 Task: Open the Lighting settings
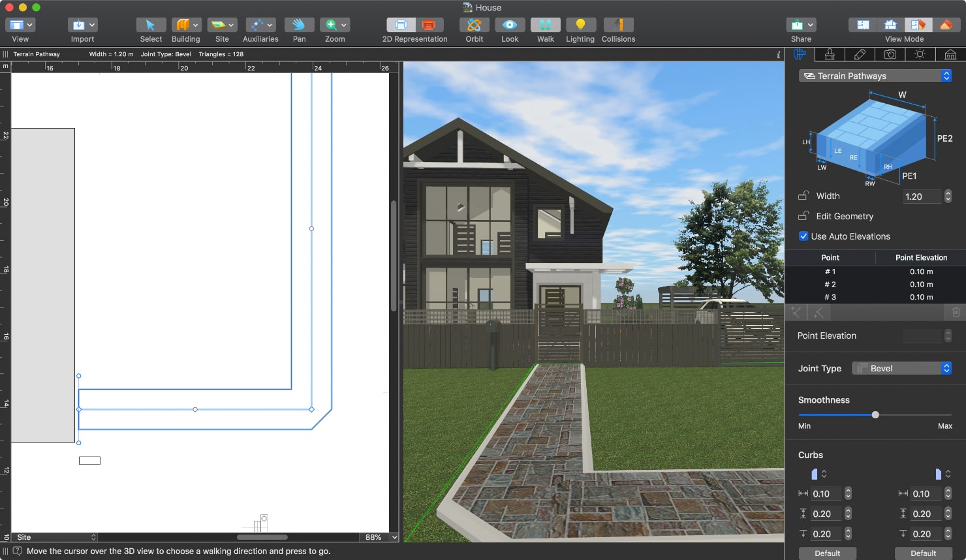pos(580,26)
